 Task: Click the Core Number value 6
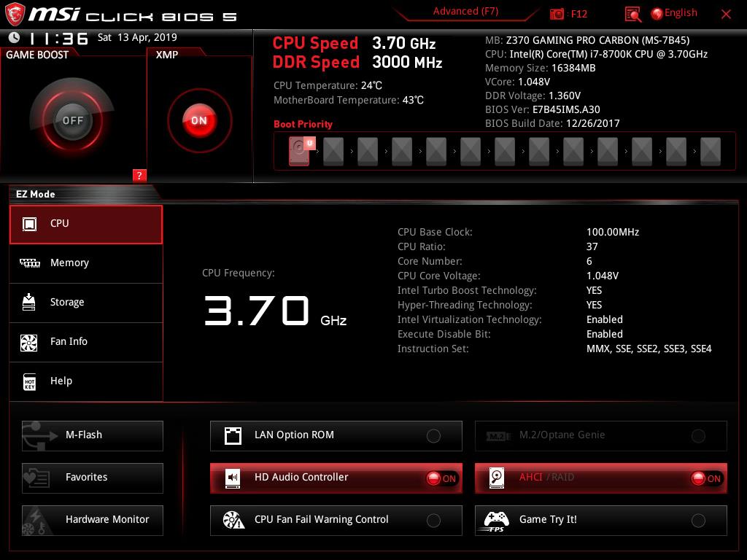[589, 262]
